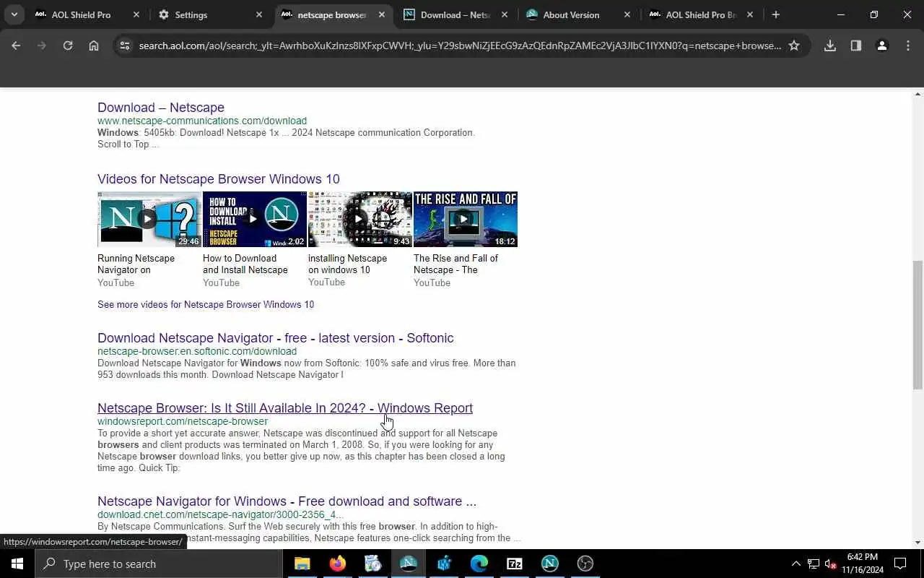
Task: Switch to the About Version tab
Action: point(577,14)
